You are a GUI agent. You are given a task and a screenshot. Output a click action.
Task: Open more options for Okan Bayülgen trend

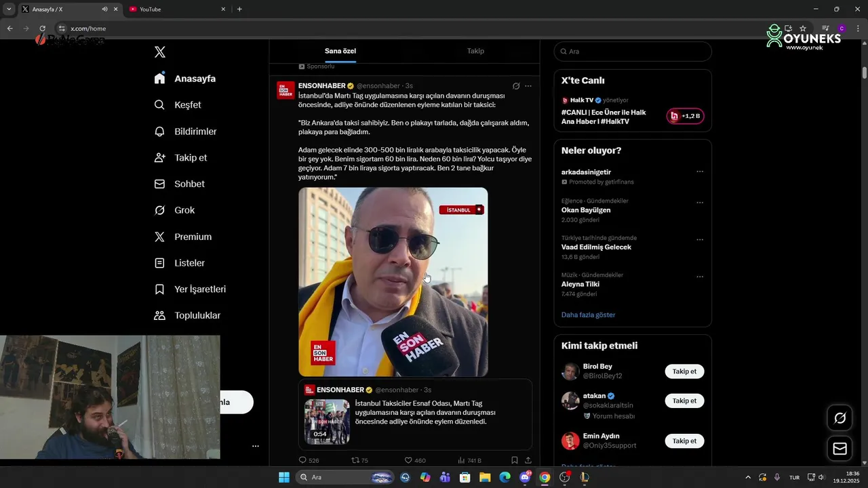coord(700,203)
